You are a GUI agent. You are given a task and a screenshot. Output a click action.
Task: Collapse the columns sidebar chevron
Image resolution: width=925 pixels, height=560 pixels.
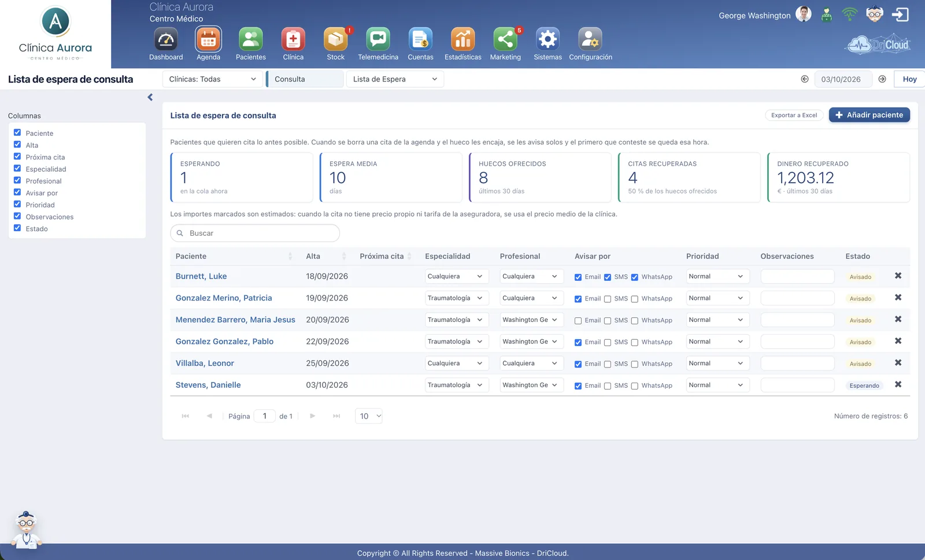(x=150, y=97)
